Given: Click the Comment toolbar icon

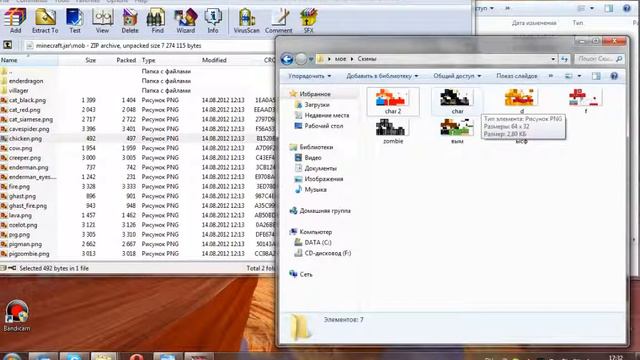Looking at the screenshot, I should [278, 20].
